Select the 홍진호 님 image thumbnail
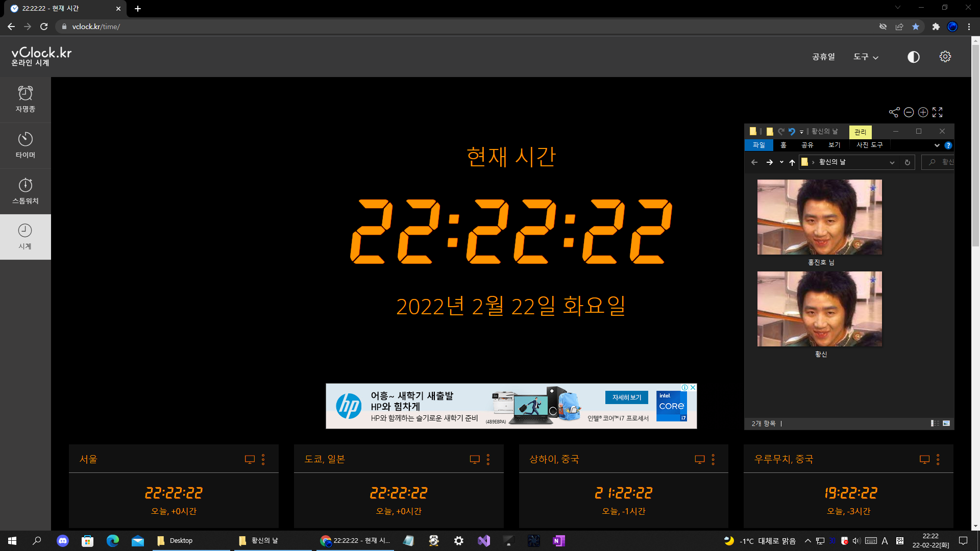This screenshot has height=551, width=980. pyautogui.click(x=819, y=217)
